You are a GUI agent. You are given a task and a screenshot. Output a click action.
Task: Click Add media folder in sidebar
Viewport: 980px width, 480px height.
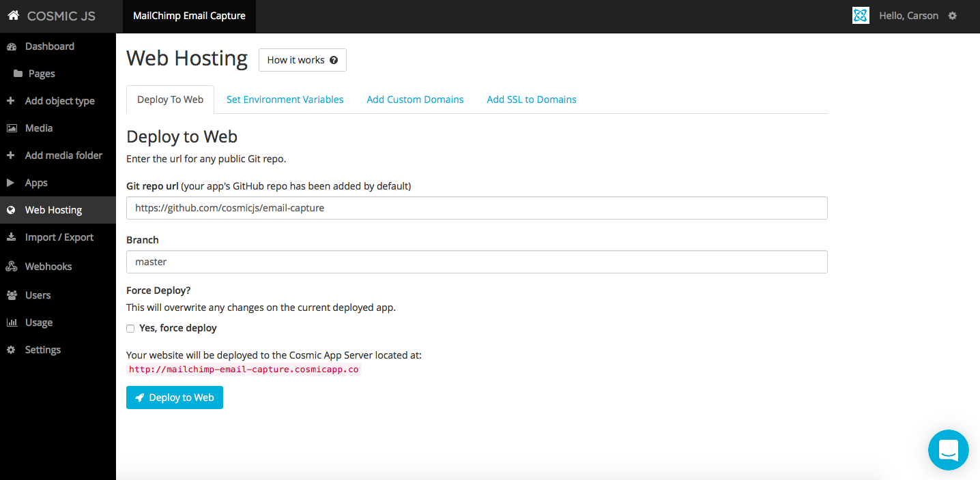tap(63, 155)
